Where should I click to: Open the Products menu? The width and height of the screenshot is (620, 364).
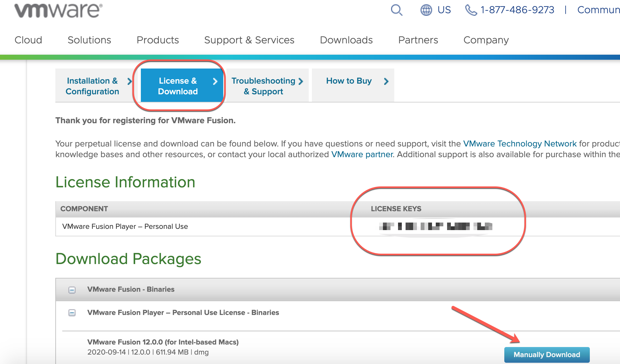pos(158,40)
